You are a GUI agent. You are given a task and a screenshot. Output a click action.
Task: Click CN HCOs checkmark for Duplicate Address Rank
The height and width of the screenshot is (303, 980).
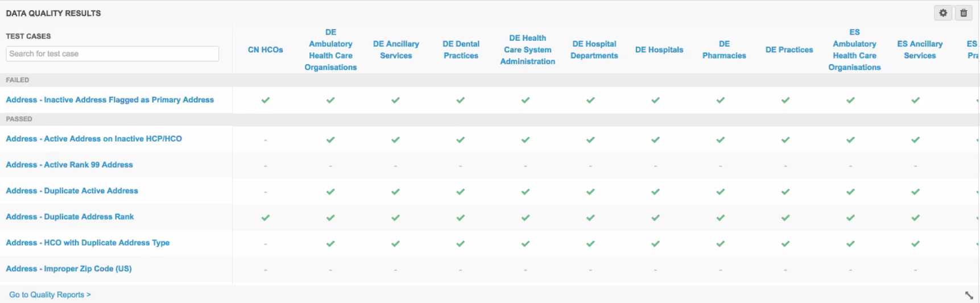click(266, 218)
